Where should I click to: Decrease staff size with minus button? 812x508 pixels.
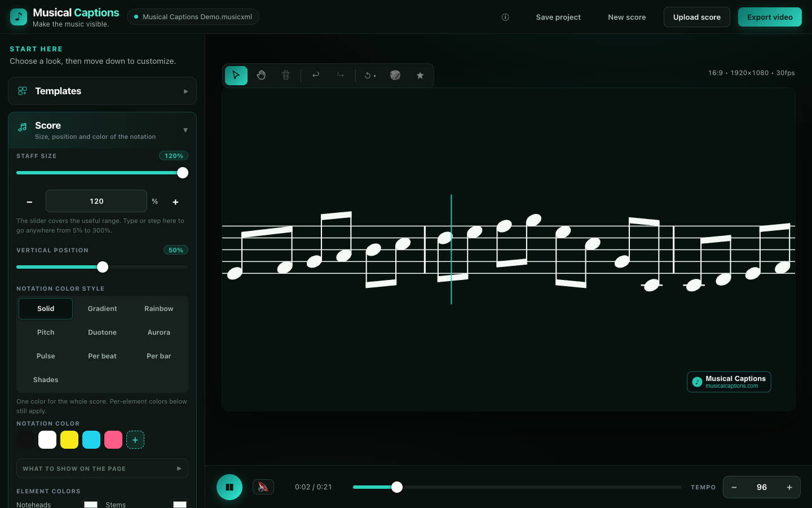click(29, 202)
